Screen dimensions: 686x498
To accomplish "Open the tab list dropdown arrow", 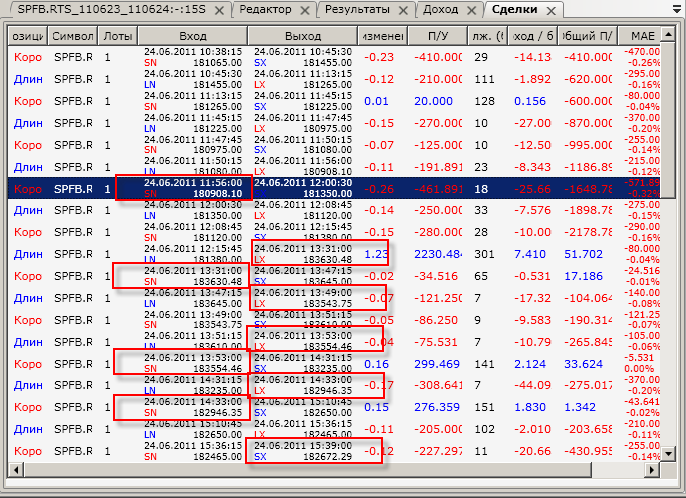I will pyautogui.click(x=677, y=10).
